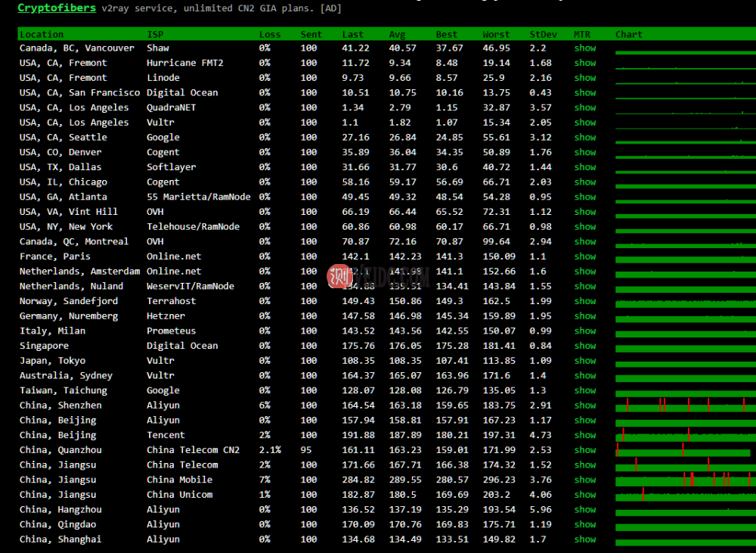Click the Location column header
Screen dimensions: 756x553
coord(42,34)
